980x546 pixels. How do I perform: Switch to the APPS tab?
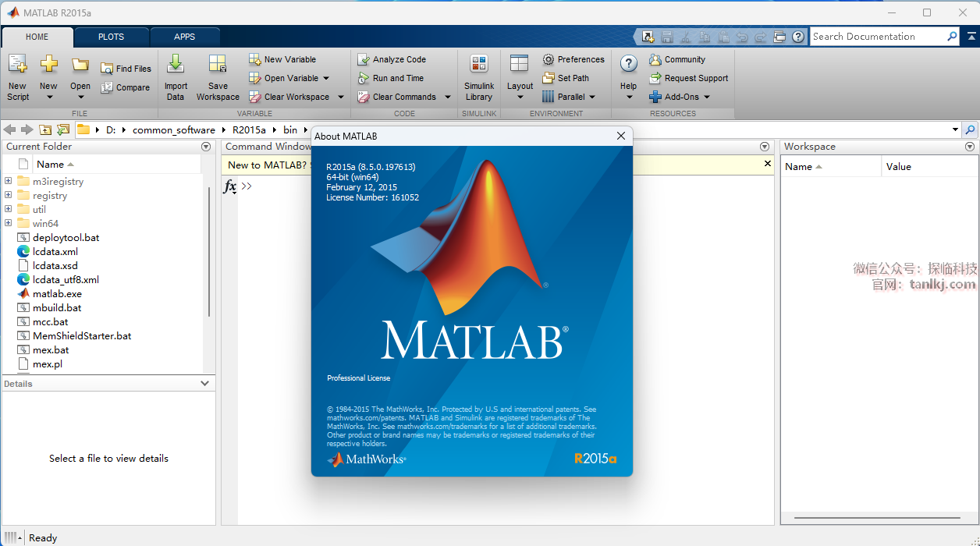pyautogui.click(x=185, y=37)
